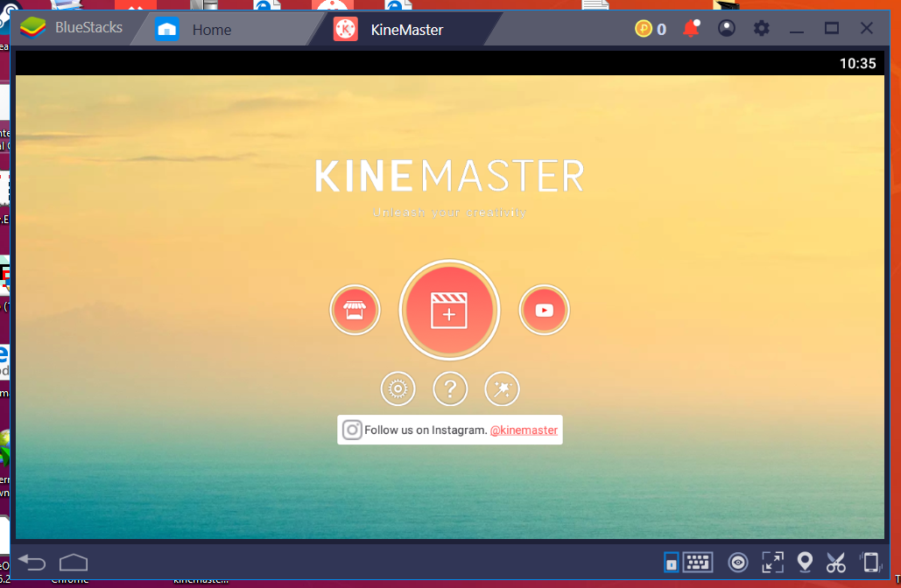
Task: Open the keyboard controls icon
Action: click(698, 563)
